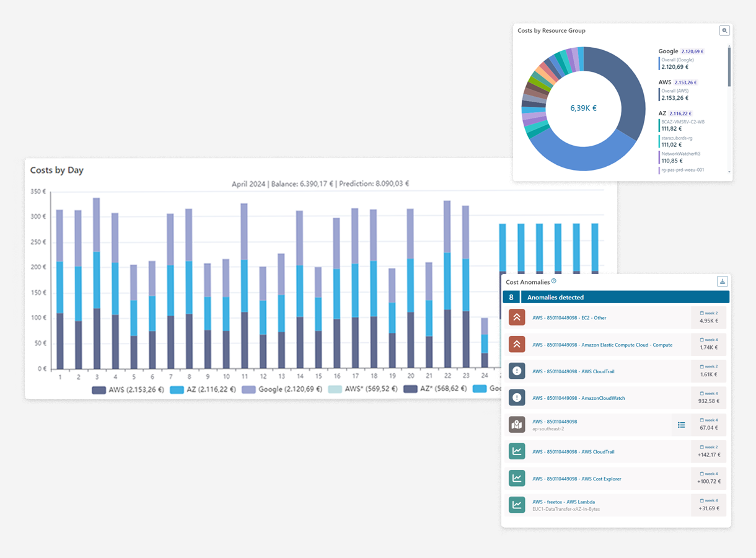
Task: Click the red spike icon for EC2 - Other
Action: (517, 317)
